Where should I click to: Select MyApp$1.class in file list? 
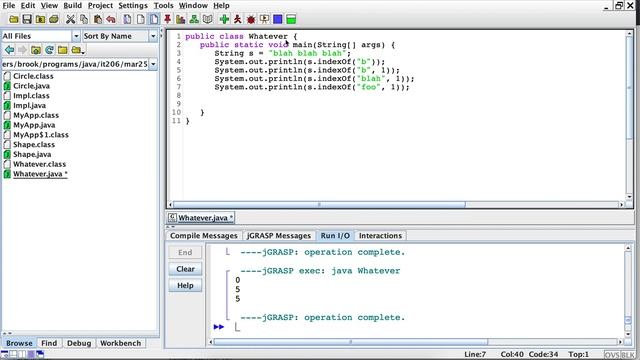pyautogui.click(x=41, y=135)
